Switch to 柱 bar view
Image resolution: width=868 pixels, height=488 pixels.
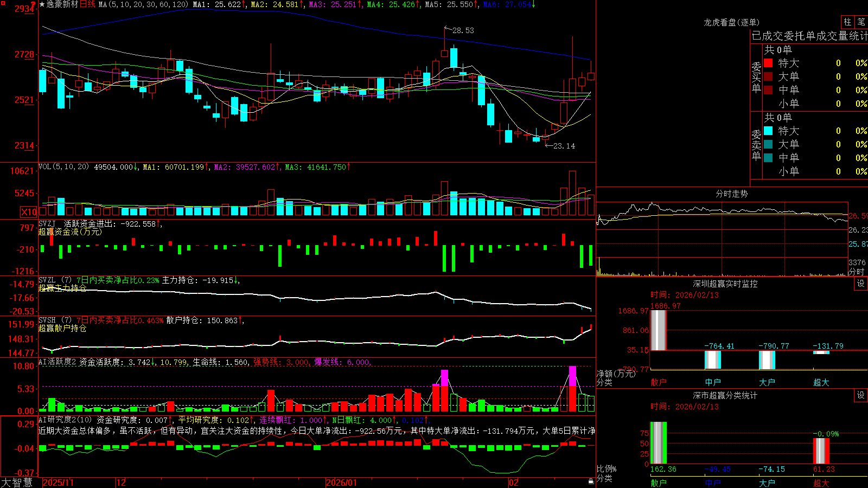[847, 22]
